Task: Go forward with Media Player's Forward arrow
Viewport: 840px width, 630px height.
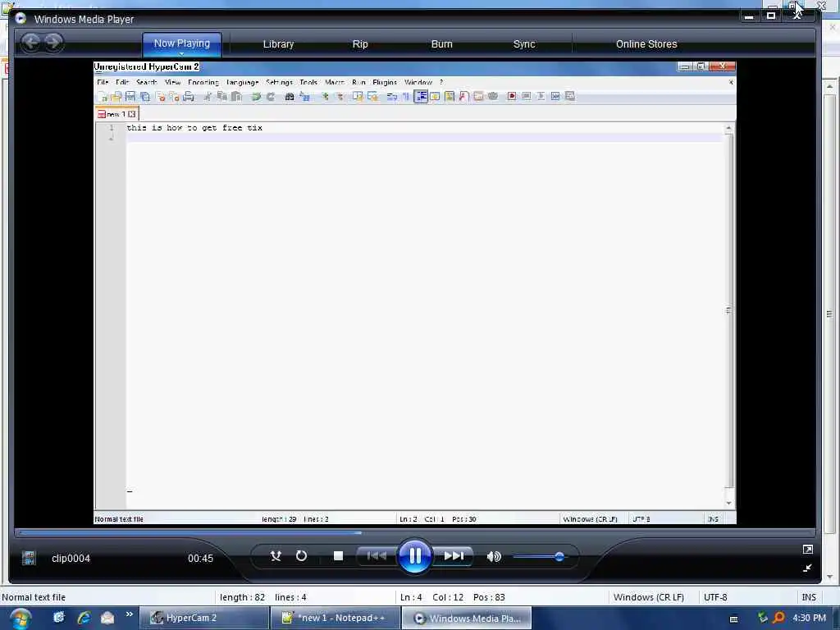Action: click(x=53, y=43)
